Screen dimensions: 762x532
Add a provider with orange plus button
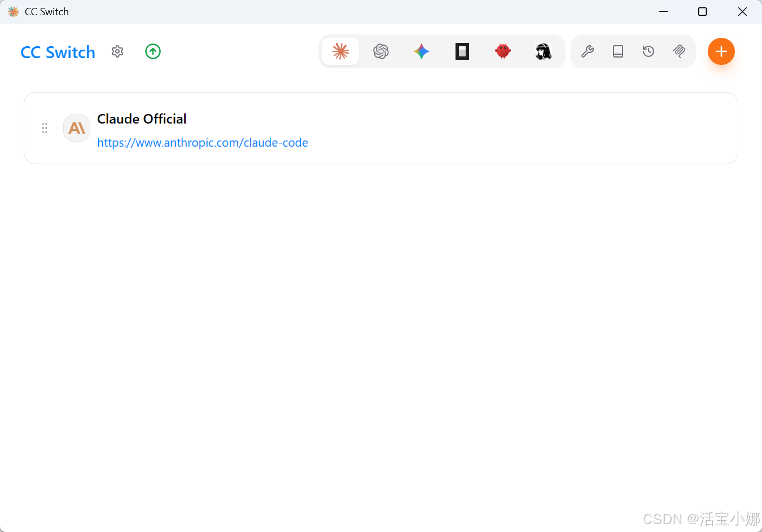(721, 51)
